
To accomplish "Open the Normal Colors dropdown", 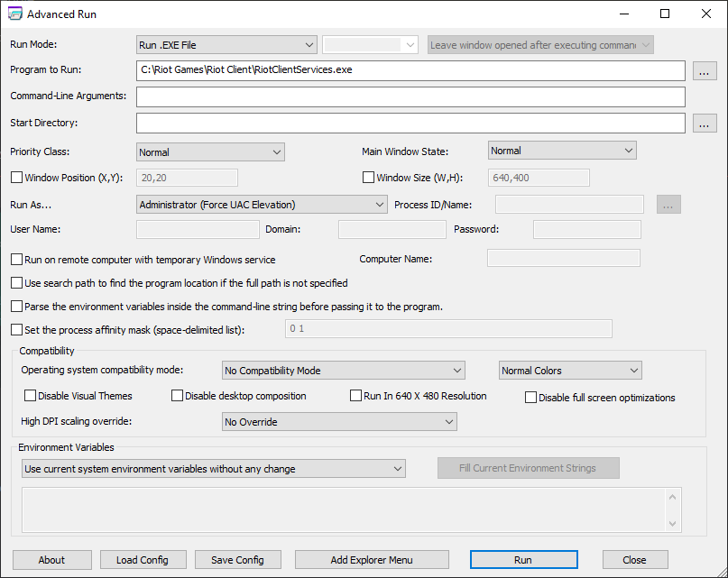I will 570,371.
